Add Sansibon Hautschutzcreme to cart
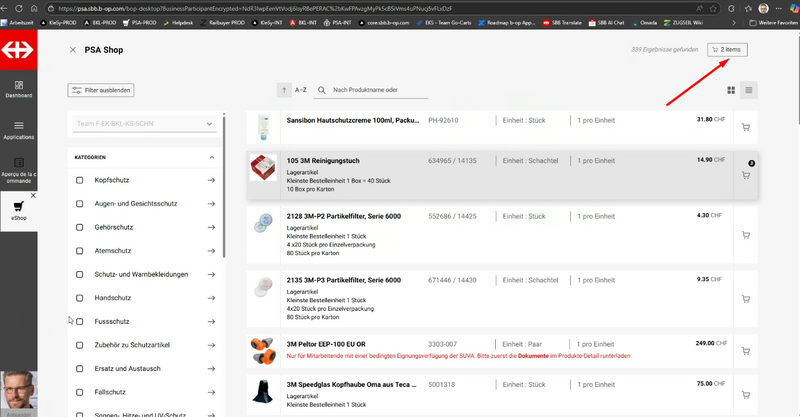 pyautogui.click(x=746, y=127)
